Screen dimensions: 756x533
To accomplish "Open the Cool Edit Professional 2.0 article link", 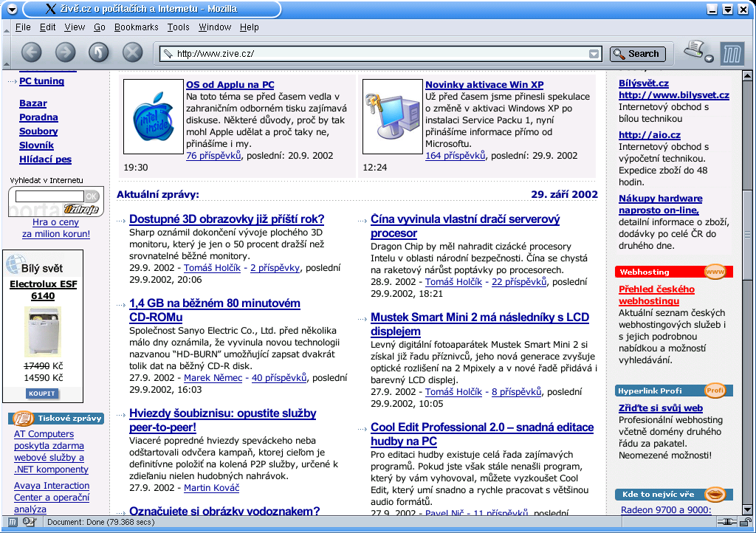I will coord(482,434).
